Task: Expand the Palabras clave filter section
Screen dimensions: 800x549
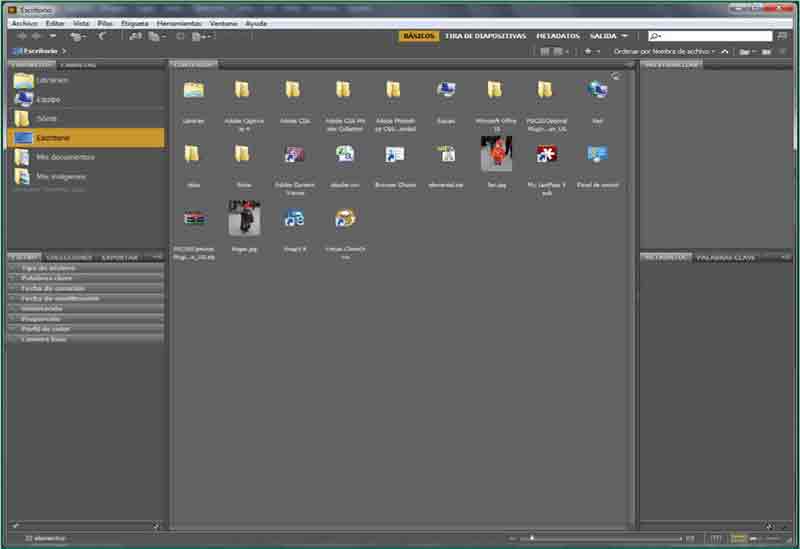Action: [47, 278]
